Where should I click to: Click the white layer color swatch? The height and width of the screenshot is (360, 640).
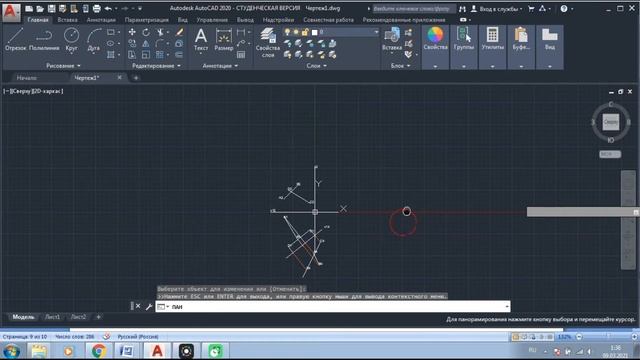pyautogui.click(x=314, y=32)
